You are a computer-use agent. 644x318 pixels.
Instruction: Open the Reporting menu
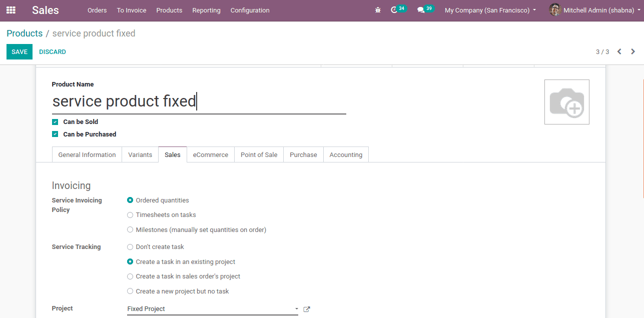pos(206,10)
